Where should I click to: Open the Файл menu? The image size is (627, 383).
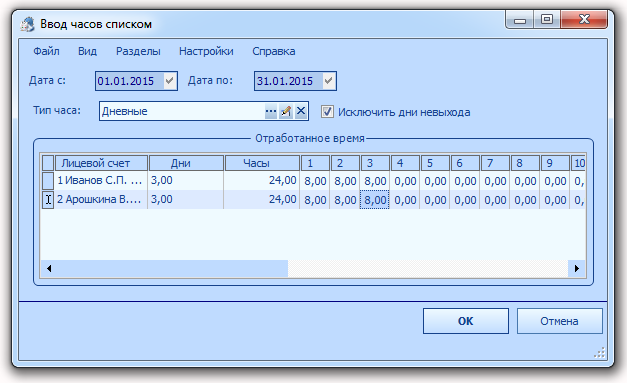(x=46, y=51)
